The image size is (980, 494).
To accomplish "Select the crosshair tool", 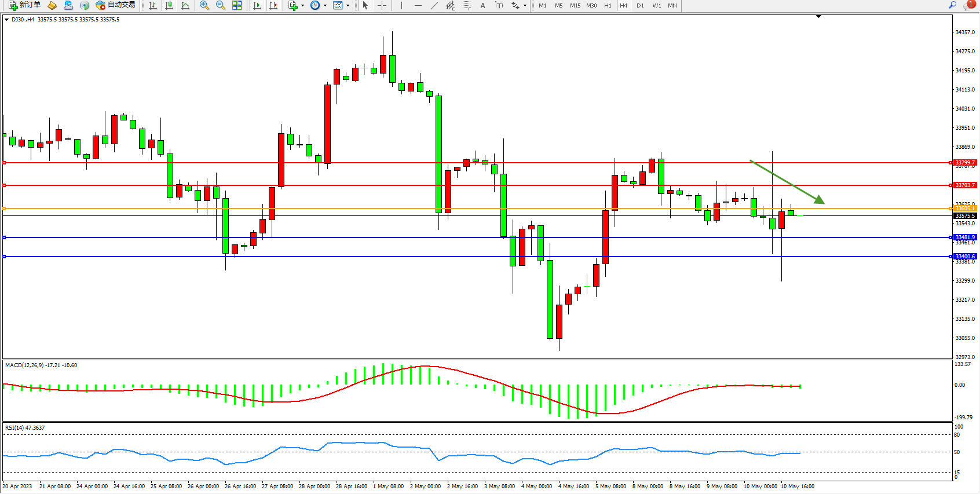I will click(x=382, y=5).
